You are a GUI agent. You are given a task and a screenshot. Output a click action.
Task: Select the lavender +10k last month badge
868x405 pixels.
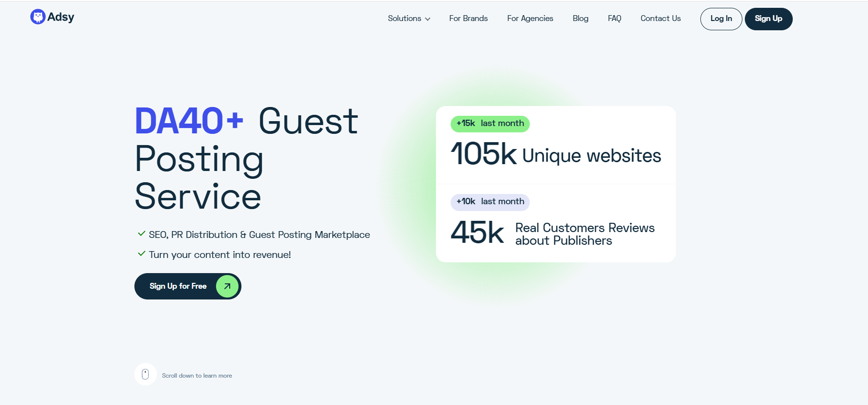tap(490, 202)
